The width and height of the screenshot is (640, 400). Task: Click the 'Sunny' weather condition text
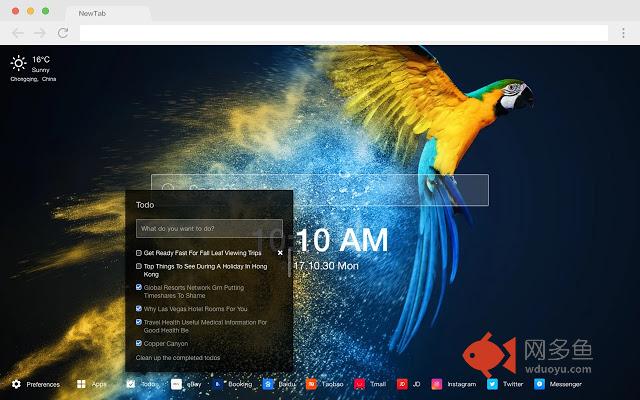pyautogui.click(x=41, y=70)
